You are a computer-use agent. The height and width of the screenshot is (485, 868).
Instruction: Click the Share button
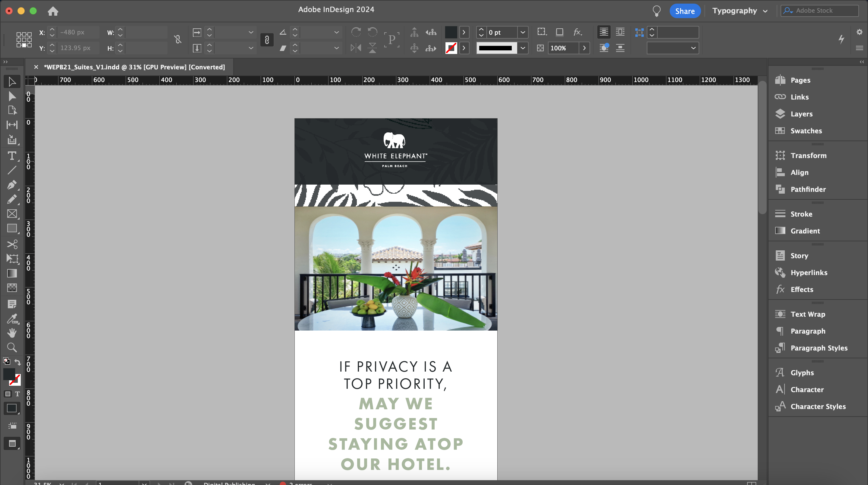click(685, 11)
